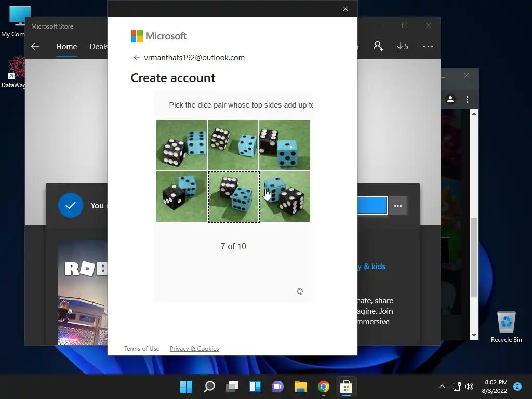This screenshot has width=532, height=399.
Task: Click scrollbar down arrow in Chrome window
Action: [474, 335]
